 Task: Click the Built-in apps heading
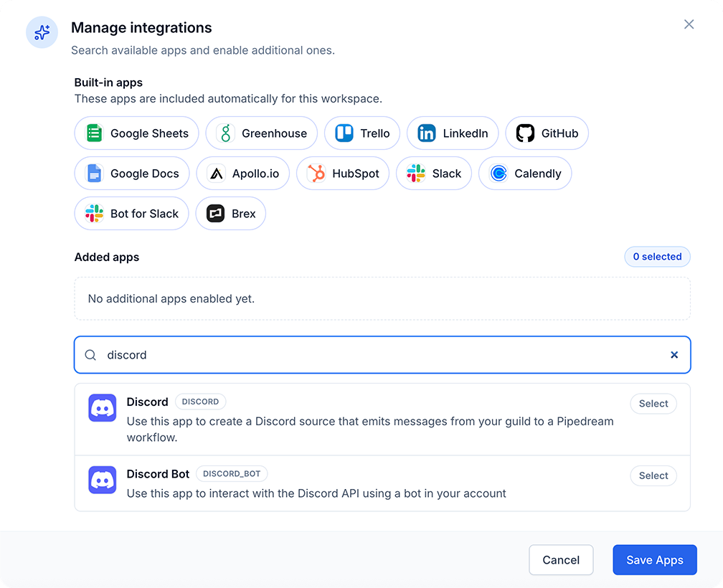tap(108, 82)
